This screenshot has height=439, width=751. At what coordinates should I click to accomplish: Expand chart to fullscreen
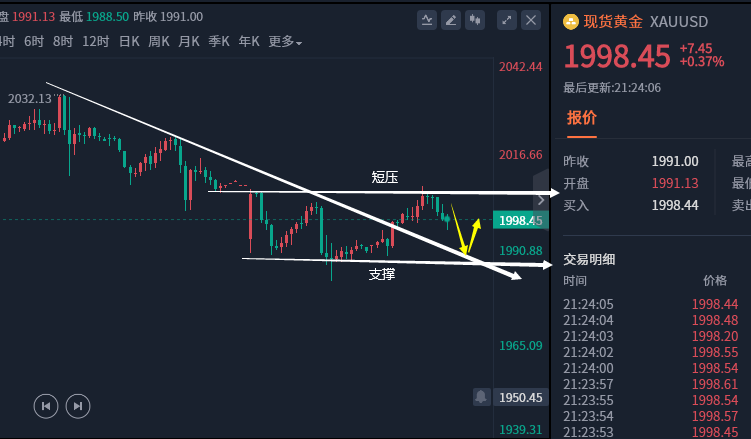point(507,19)
